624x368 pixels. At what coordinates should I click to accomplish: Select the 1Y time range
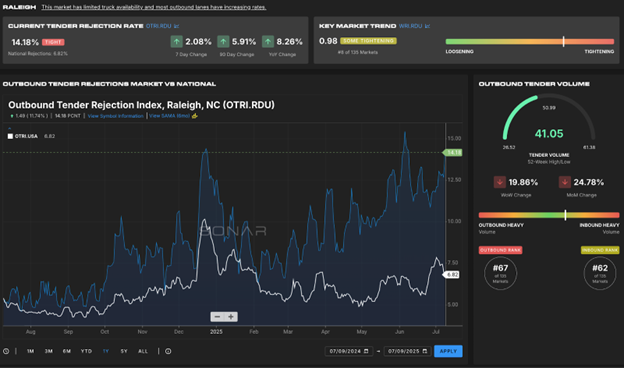[106, 351]
